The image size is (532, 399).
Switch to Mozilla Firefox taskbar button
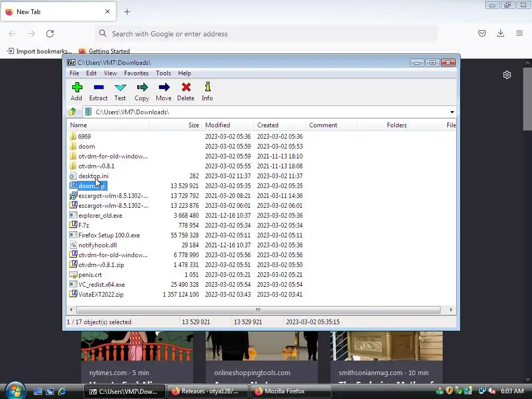coord(290,391)
